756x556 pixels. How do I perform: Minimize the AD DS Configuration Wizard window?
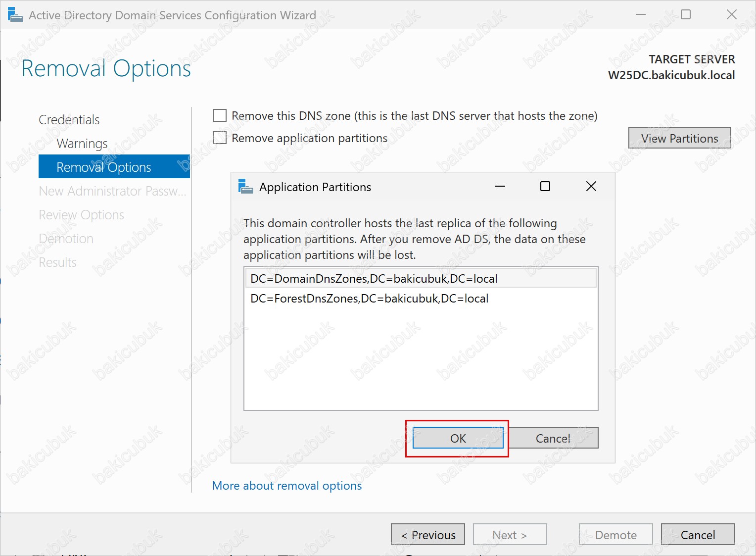tap(641, 15)
